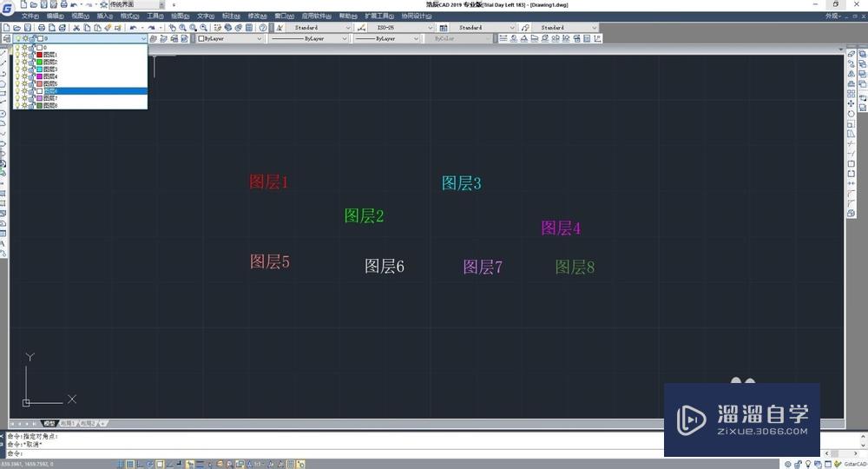Toggle Grid display in status bar

coord(130,464)
